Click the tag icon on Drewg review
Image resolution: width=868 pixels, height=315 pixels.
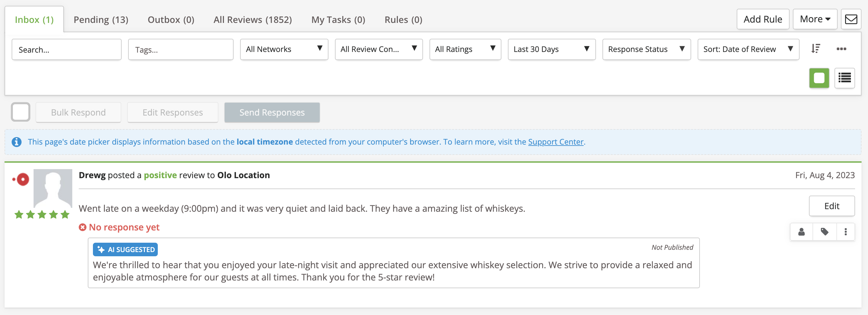click(824, 232)
